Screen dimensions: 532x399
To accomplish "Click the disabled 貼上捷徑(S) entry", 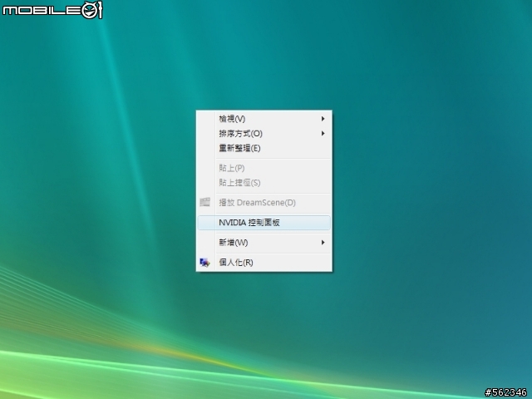I will click(264, 183).
